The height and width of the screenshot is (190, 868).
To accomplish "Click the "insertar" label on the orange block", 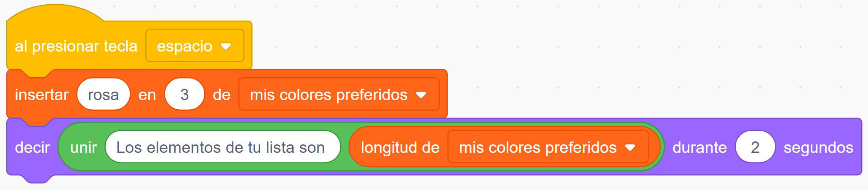I will coord(41,95).
